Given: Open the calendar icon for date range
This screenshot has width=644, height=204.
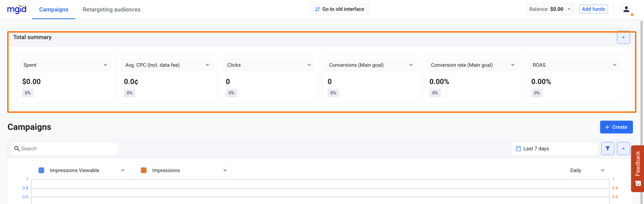Looking at the screenshot, I should point(518,149).
